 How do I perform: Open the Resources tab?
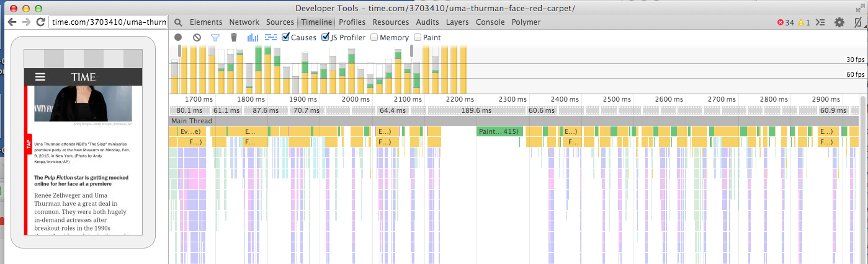coord(391,22)
